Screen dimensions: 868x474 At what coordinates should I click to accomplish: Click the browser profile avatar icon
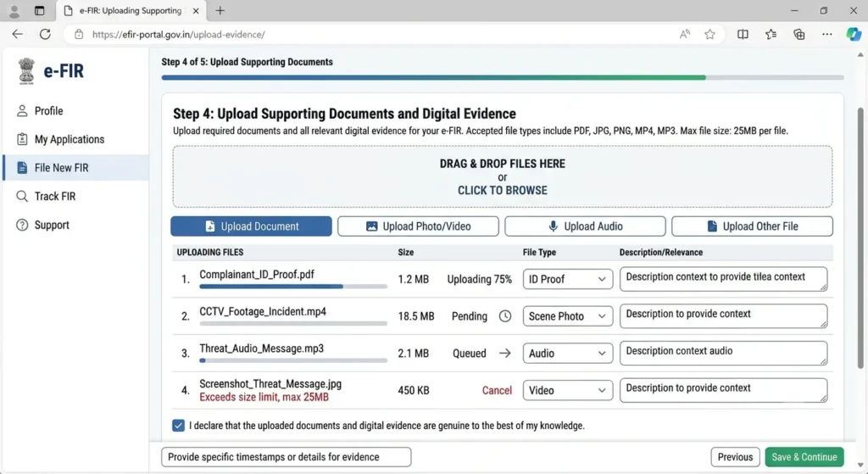coord(14,10)
